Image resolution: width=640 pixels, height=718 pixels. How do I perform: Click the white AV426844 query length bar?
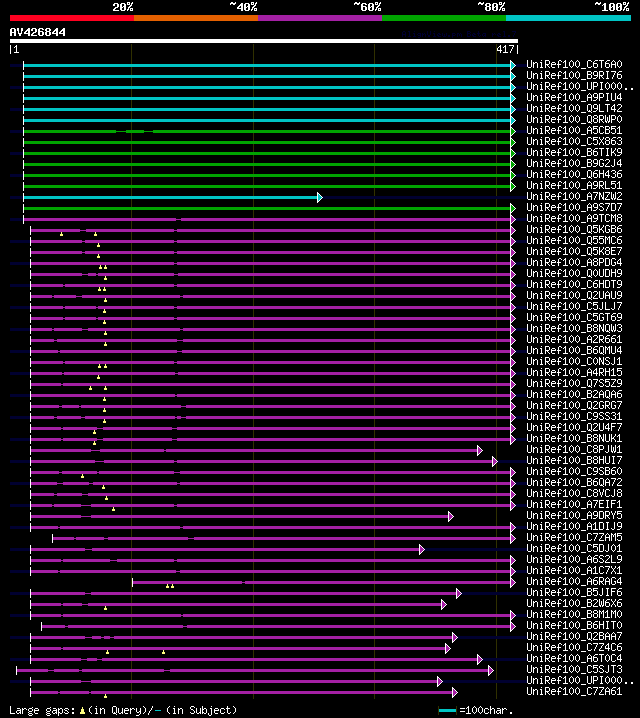point(264,41)
